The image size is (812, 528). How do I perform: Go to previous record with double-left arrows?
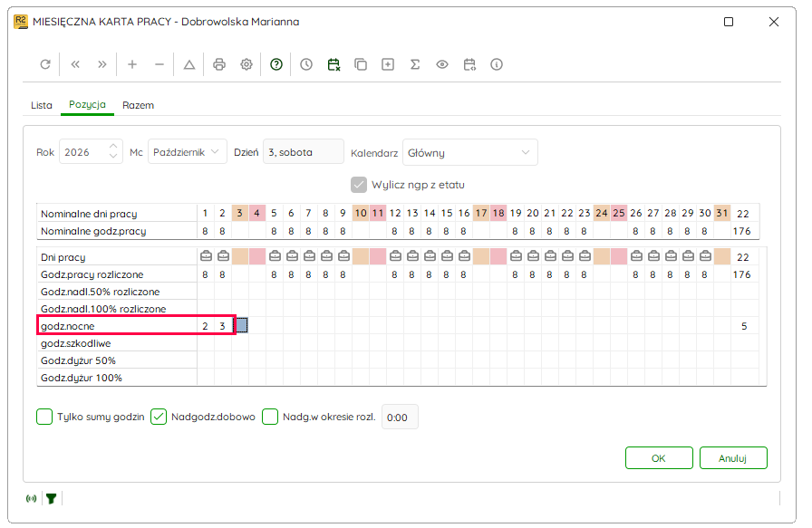point(75,64)
